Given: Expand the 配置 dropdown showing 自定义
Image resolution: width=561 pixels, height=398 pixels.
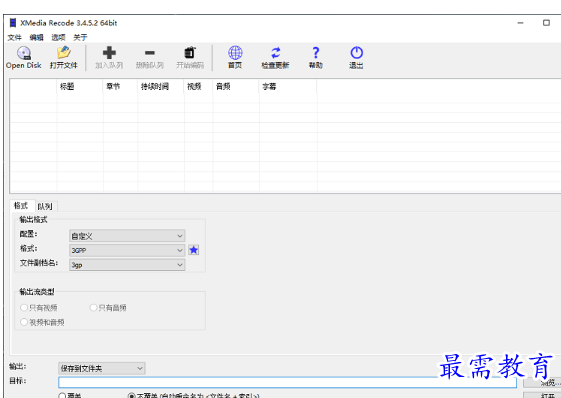Looking at the screenshot, I should click(x=127, y=236).
